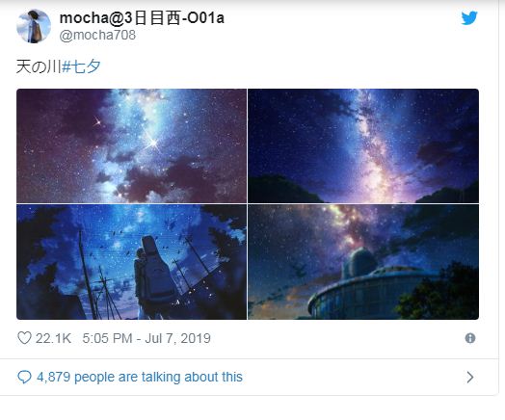505x420 pixels.
Task: Click the 22.1K likes count
Action: pyautogui.click(x=53, y=338)
